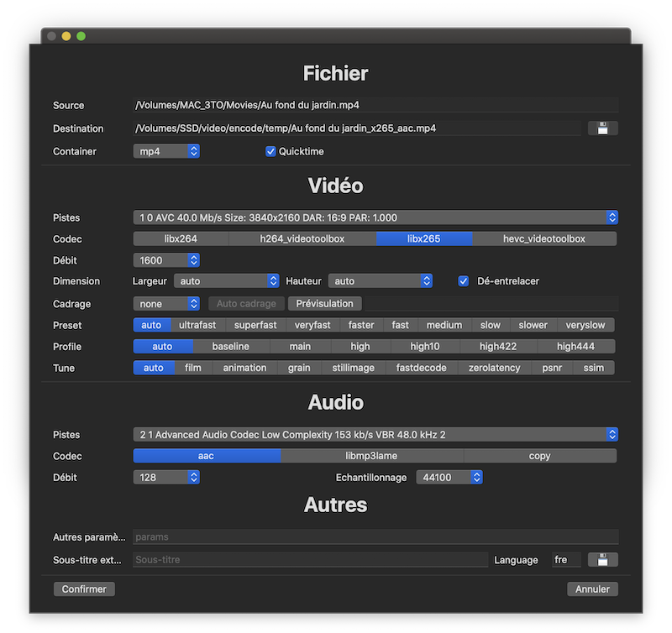This screenshot has width=672, height=633.
Task: Click the yellow minimize window button
Action: click(x=66, y=36)
